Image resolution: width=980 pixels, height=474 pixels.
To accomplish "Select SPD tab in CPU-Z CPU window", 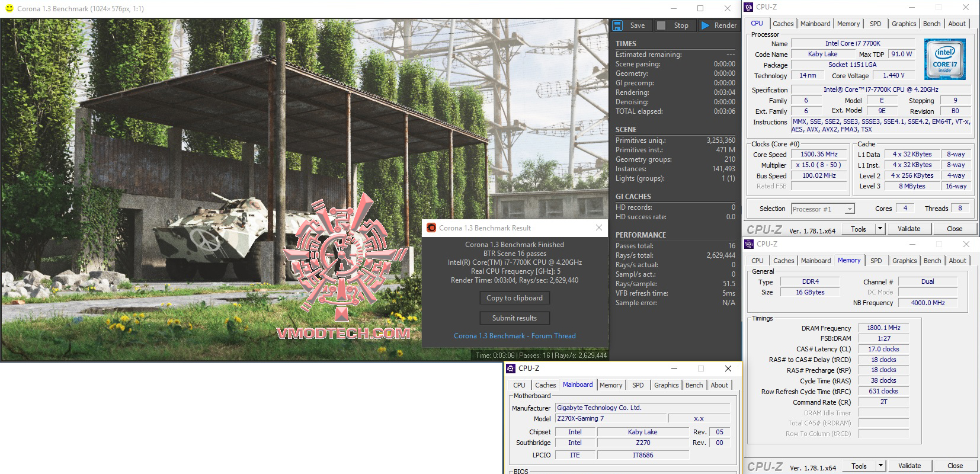I will point(876,24).
